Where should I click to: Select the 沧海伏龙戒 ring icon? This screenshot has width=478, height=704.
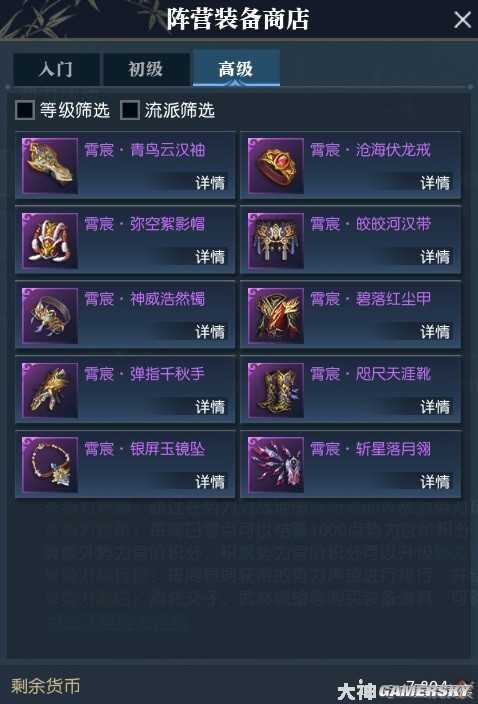(x=276, y=166)
